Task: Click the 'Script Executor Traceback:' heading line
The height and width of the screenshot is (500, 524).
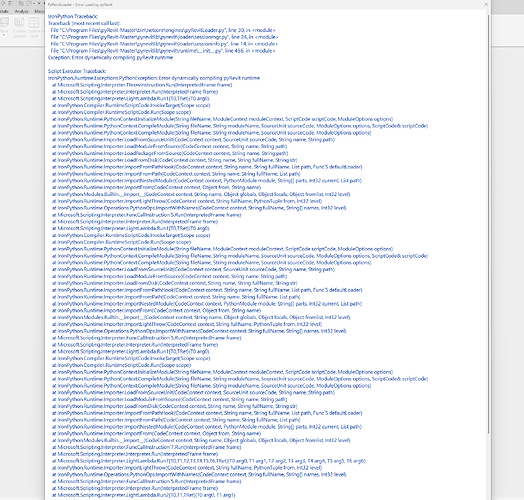Action: 77,71
